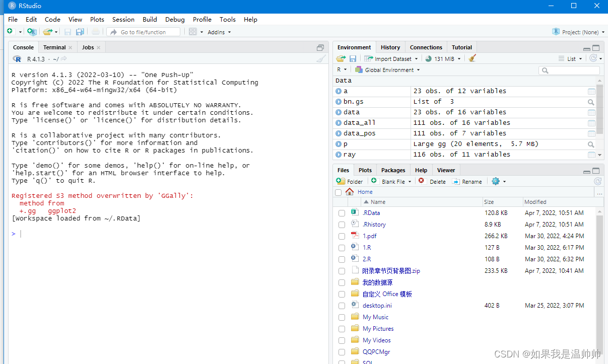Click the New File plus icon
This screenshot has height=364, width=608.
[x=10, y=32]
